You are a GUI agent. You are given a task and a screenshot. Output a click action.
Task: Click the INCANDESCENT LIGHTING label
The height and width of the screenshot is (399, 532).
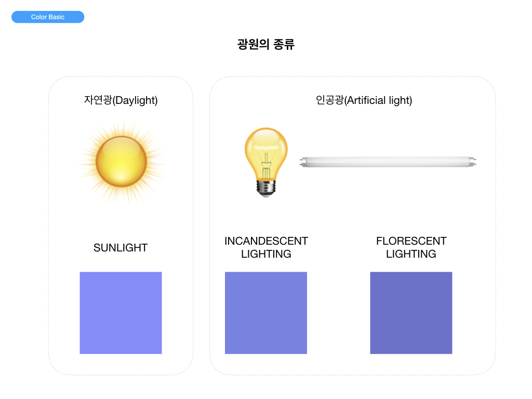pyautogui.click(x=266, y=247)
